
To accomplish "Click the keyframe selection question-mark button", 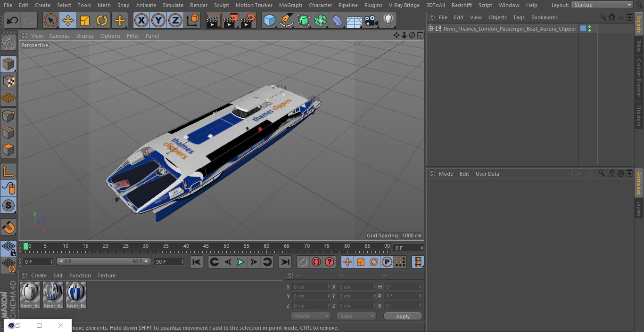I will pyautogui.click(x=330, y=262).
